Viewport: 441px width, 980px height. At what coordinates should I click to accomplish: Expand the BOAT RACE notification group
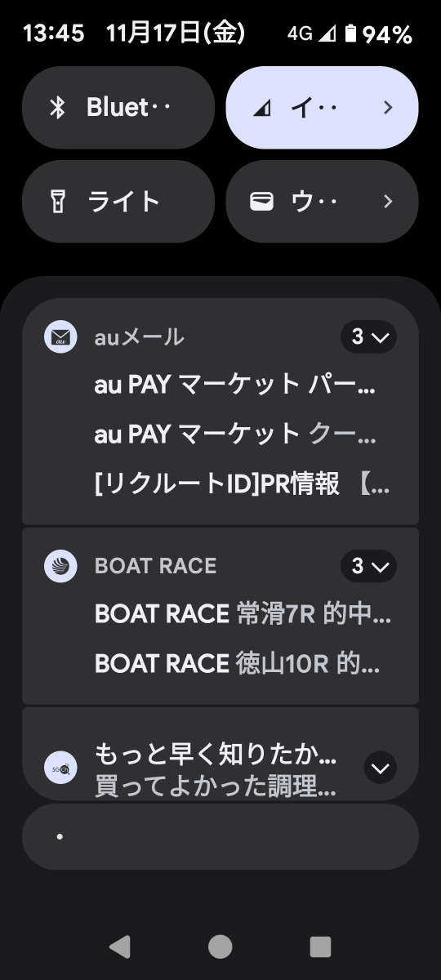click(x=368, y=566)
